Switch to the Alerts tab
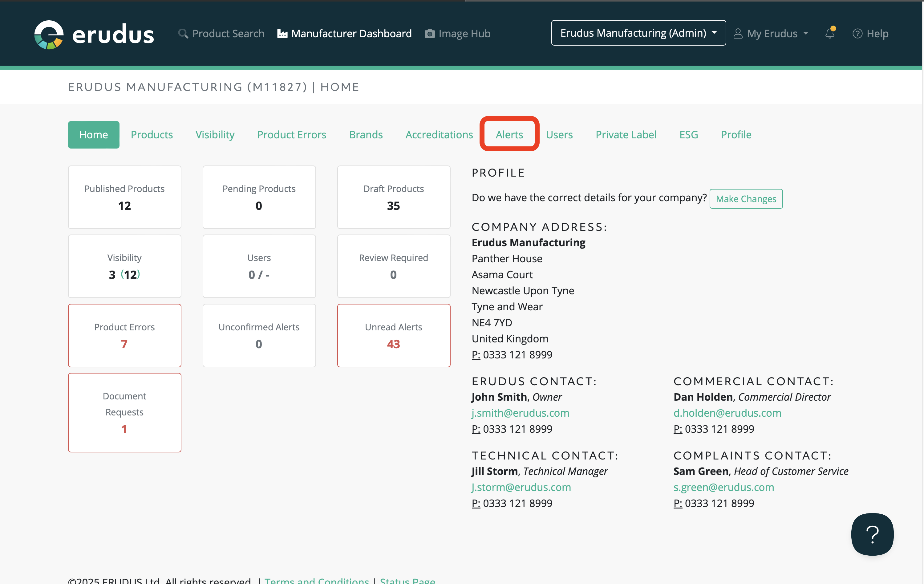924x584 pixels. click(509, 134)
